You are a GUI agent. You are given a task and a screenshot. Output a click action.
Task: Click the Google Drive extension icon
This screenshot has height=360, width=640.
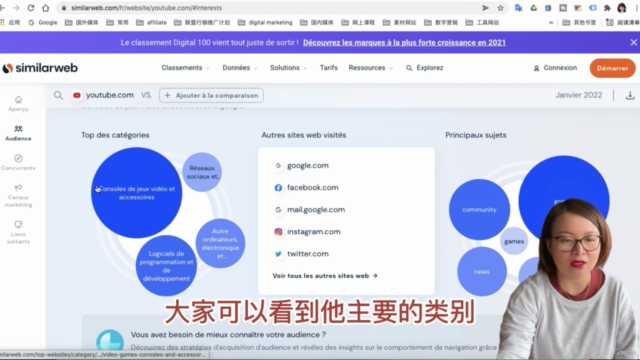533,8
